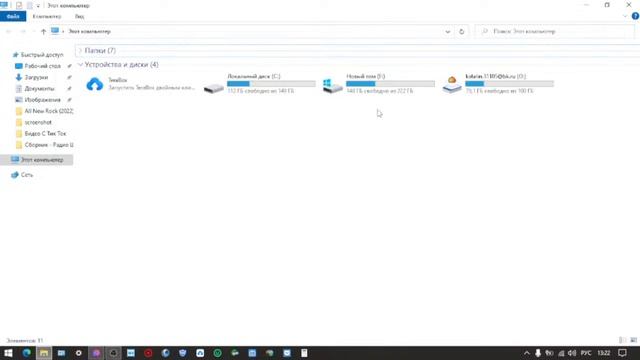This screenshot has height=360, width=640.
Task: Open the All New Rock (2022) folder
Action: click(49, 111)
